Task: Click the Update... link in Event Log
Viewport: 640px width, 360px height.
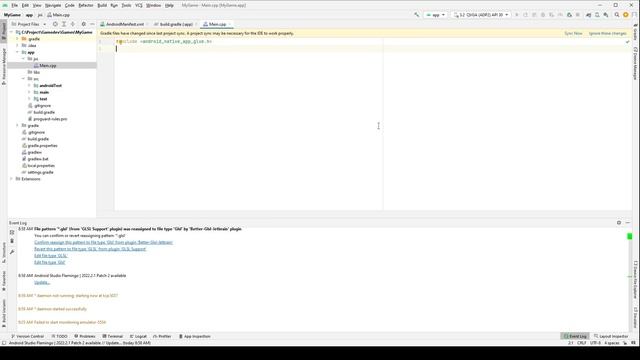Action: coord(42,282)
